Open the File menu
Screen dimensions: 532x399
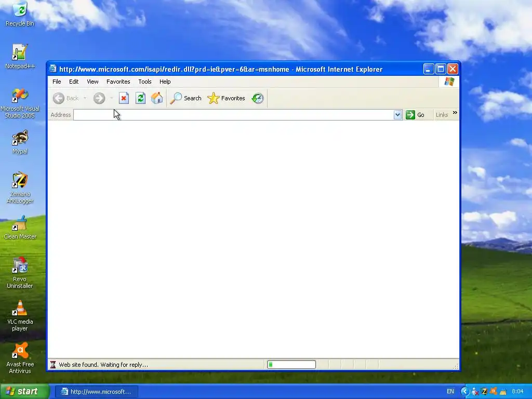coord(57,82)
